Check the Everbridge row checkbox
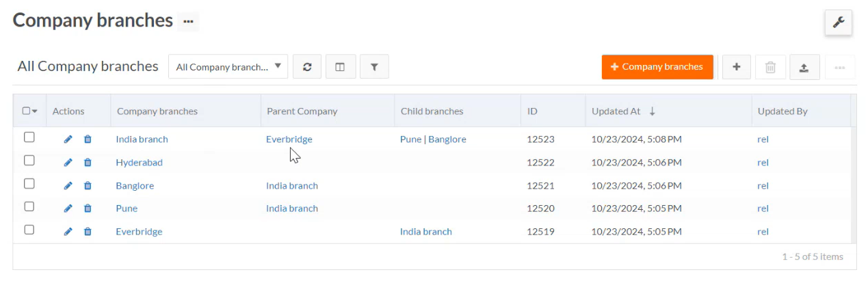 click(29, 230)
